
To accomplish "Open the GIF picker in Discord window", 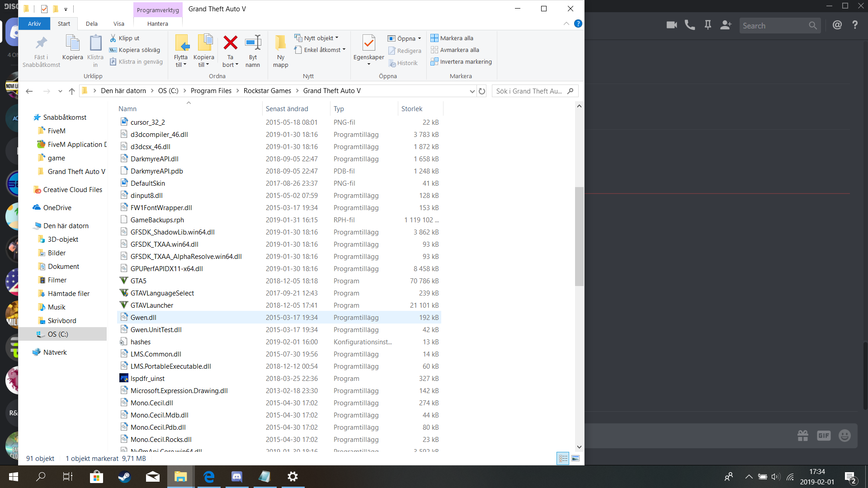I will [x=824, y=436].
